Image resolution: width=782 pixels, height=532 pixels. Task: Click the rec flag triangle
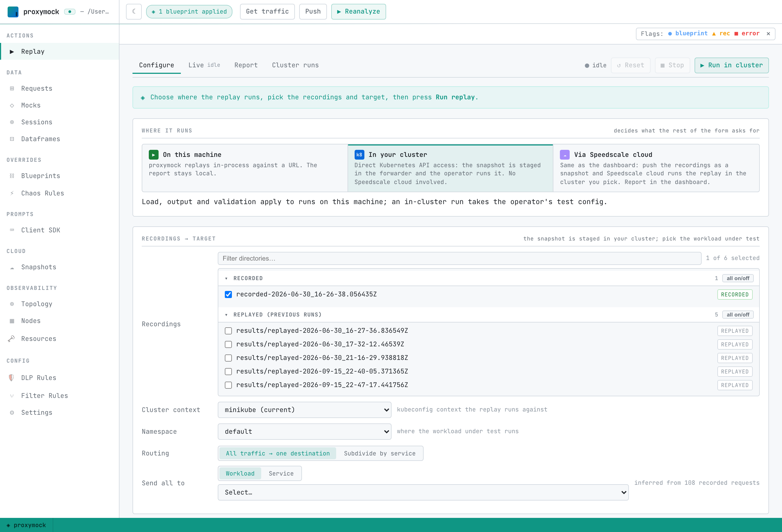click(x=714, y=34)
